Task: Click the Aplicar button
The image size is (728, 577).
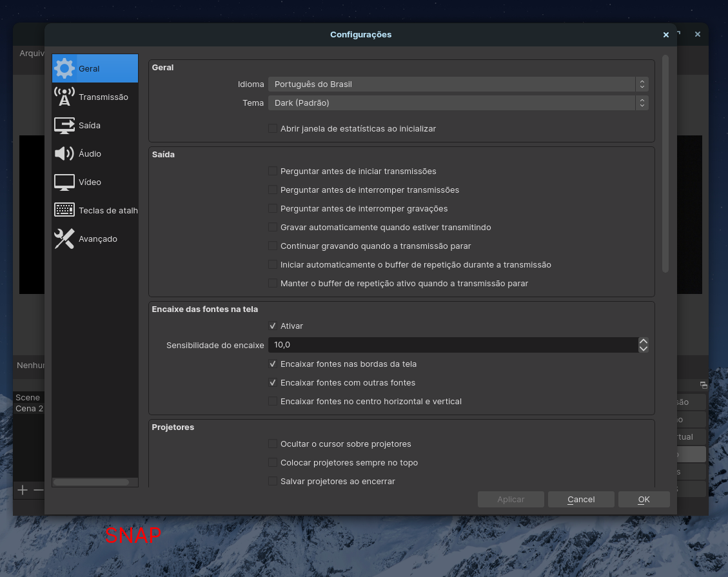Action: tap(511, 500)
